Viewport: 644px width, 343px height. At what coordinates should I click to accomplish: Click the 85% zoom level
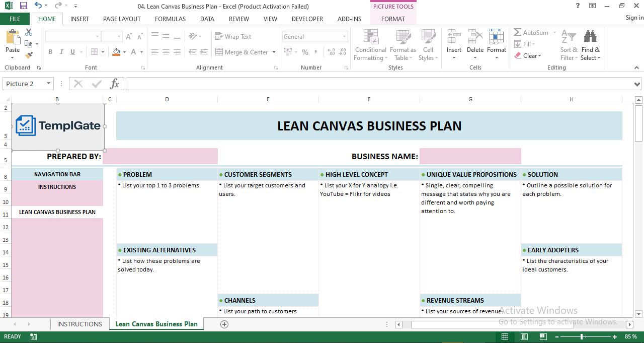(631, 336)
